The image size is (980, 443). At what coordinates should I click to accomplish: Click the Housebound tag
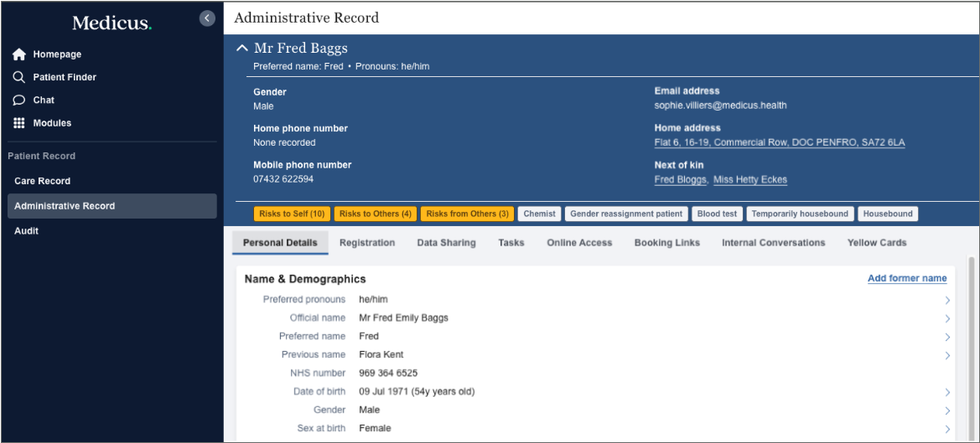[888, 214]
